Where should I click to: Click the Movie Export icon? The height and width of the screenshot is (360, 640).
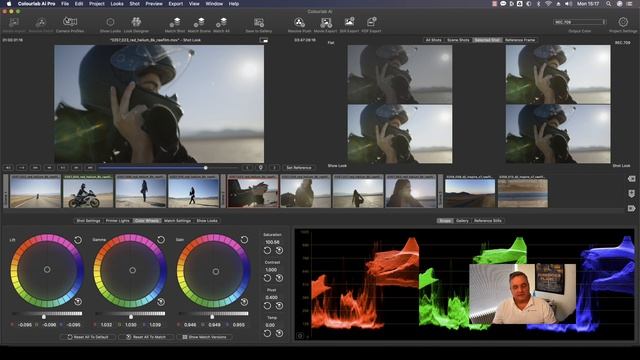(326, 22)
